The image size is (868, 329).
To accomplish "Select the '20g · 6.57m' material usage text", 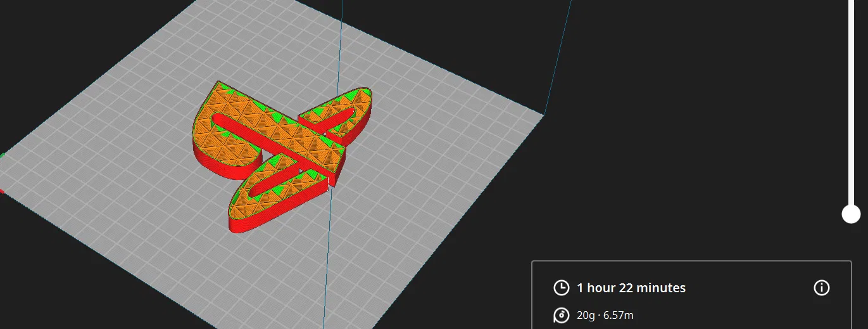I will point(605,315).
